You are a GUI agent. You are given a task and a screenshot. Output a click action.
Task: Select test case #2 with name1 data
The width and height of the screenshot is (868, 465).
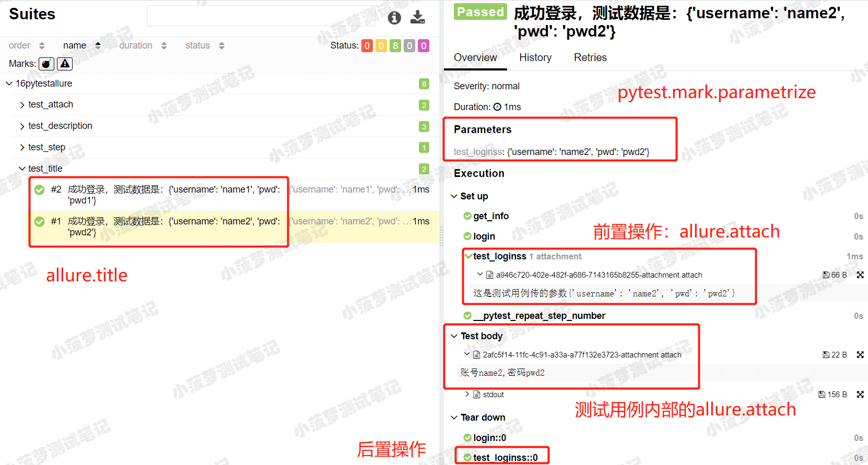point(233,195)
